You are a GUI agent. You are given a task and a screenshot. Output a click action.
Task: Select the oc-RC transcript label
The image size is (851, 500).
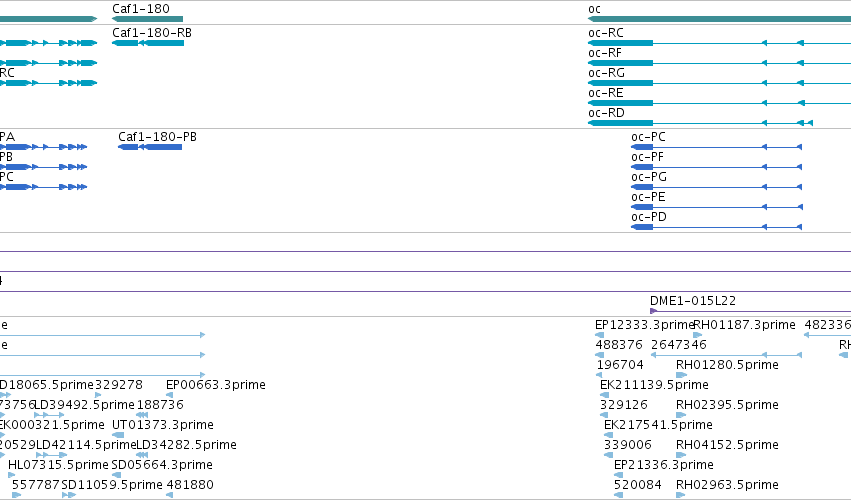606,33
